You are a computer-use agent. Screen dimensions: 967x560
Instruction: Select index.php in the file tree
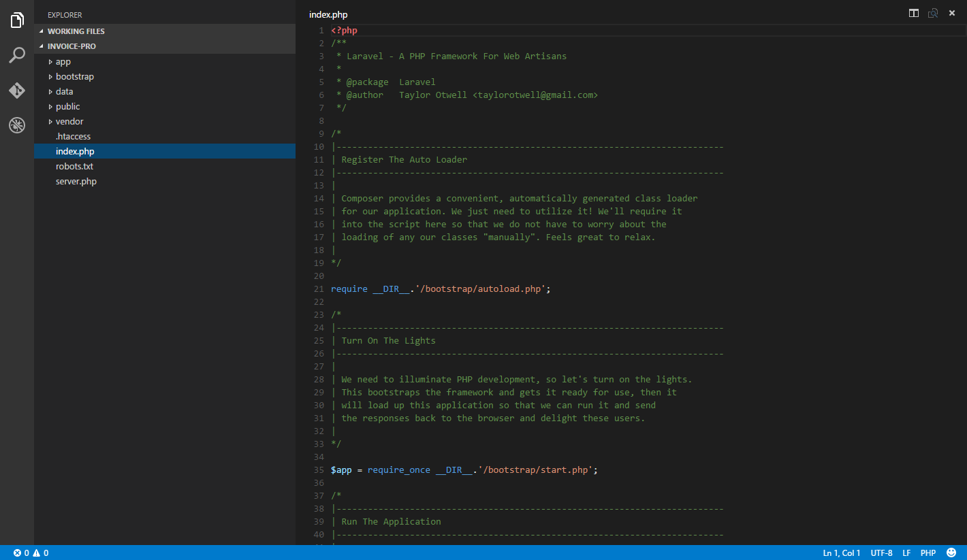(165, 151)
